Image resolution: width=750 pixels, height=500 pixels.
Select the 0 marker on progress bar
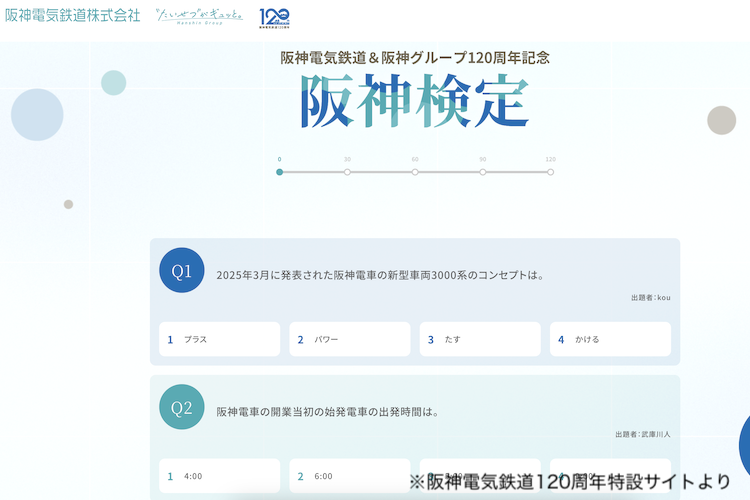point(279,172)
